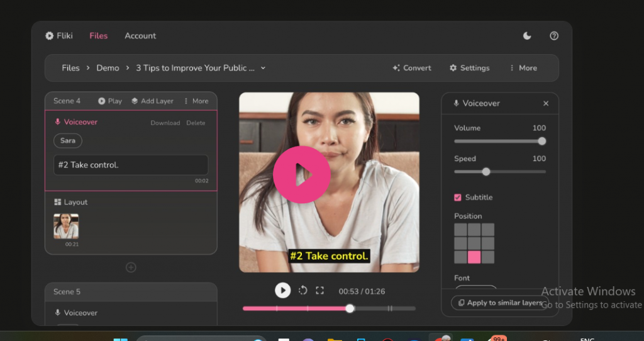Click the replay loop icon
The height and width of the screenshot is (341, 644).
point(303,290)
